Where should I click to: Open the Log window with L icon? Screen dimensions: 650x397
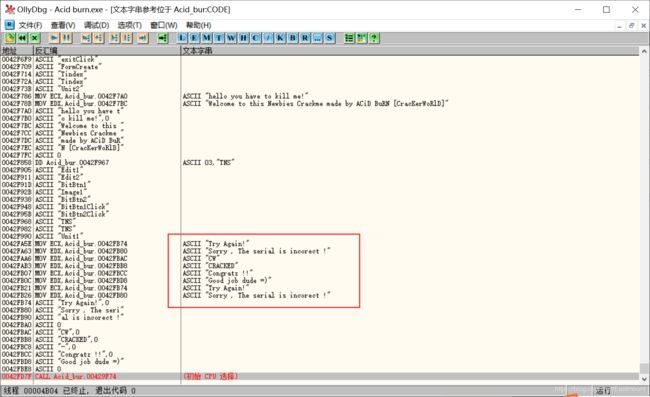(182, 38)
